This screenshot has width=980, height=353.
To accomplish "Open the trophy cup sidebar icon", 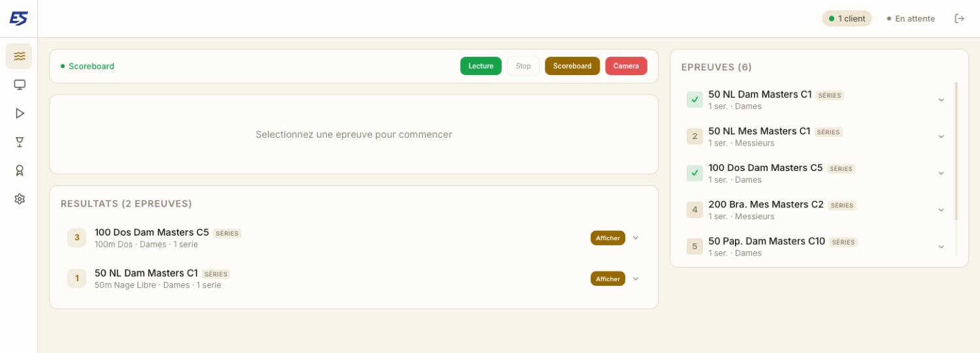I will coord(20,142).
